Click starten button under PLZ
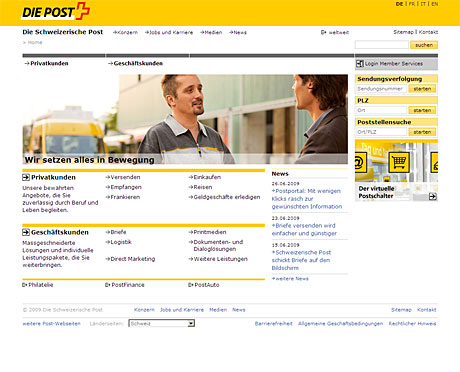Image resolution: width=460 pixels, height=372 pixels. pos(422,110)
